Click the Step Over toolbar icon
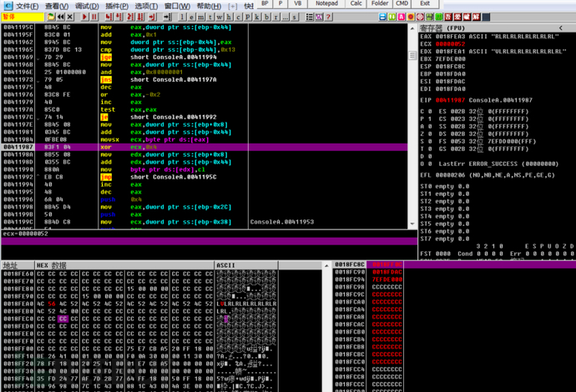Image resolution: width=576 pixels, height=392 pixels. 119,17
